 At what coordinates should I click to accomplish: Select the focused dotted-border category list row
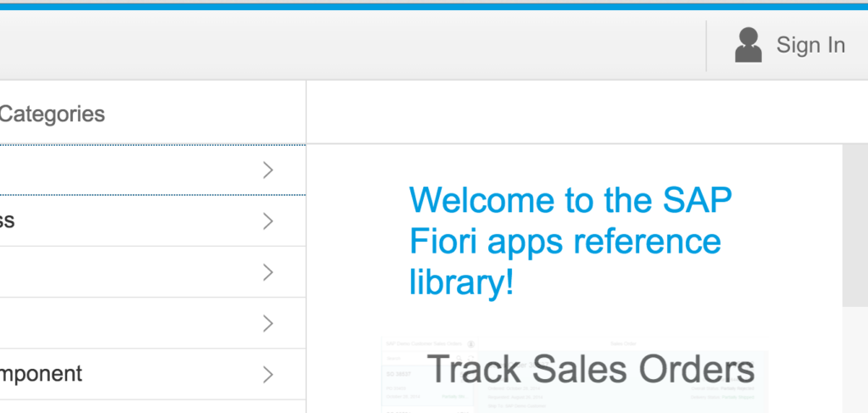pyautogui.click(x=153, y=170)
